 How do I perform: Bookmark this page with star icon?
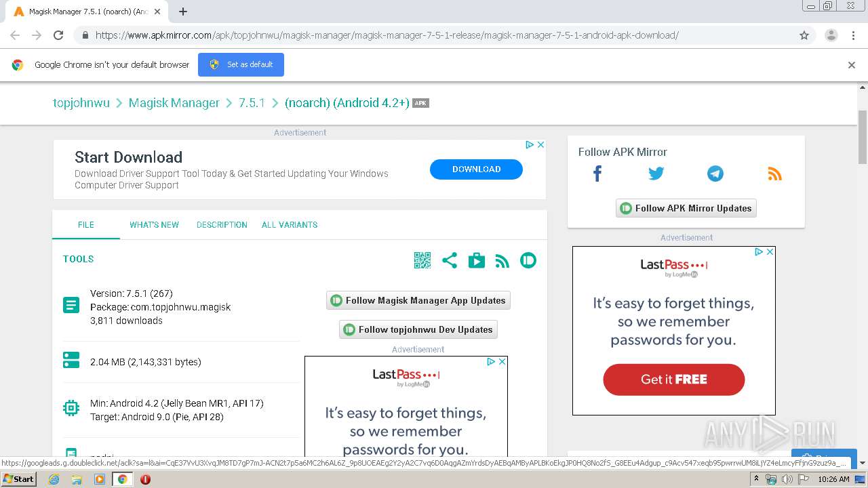point(804,35)
